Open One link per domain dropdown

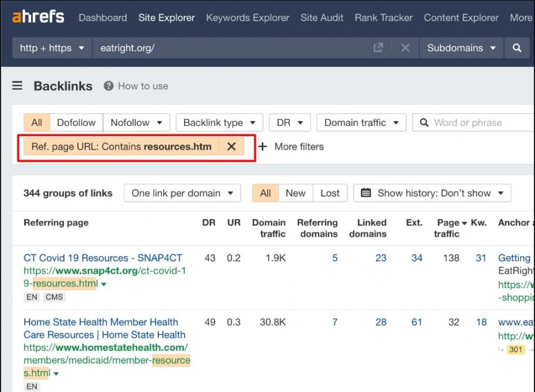[182, 193]
